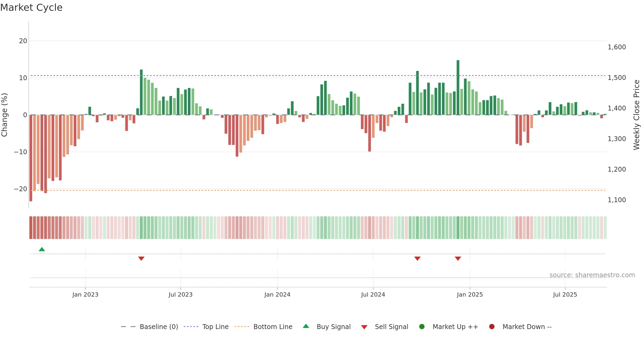Click the 1,300 price axis label
The image size is (644, 362).
617,139
